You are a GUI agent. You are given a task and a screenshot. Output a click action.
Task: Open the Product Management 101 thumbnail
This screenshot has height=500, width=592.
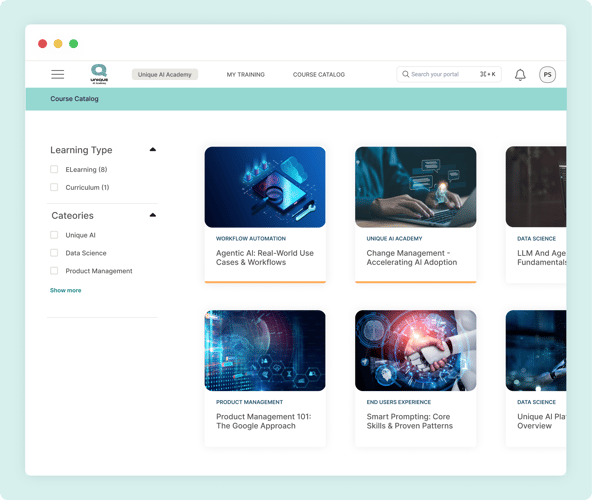click(265, 350)
